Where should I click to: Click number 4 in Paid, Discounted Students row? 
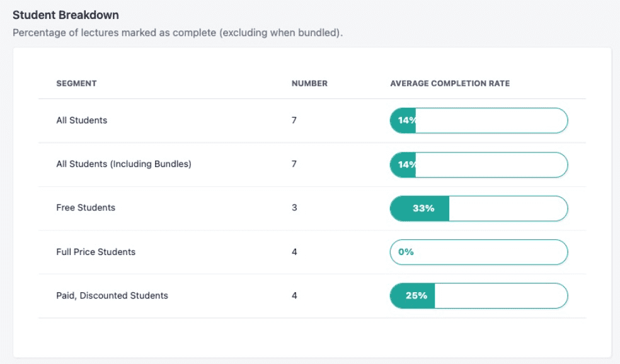[x=294, y=295]
